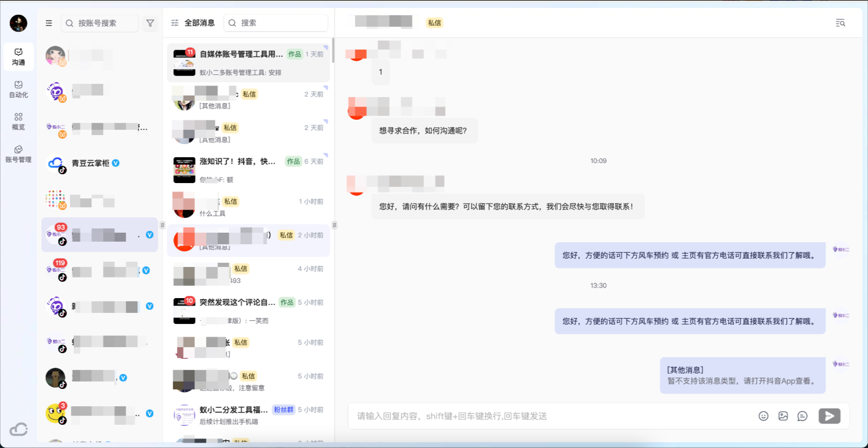
Task: Click the user profile avatar top left
Action: pos(18,23)
